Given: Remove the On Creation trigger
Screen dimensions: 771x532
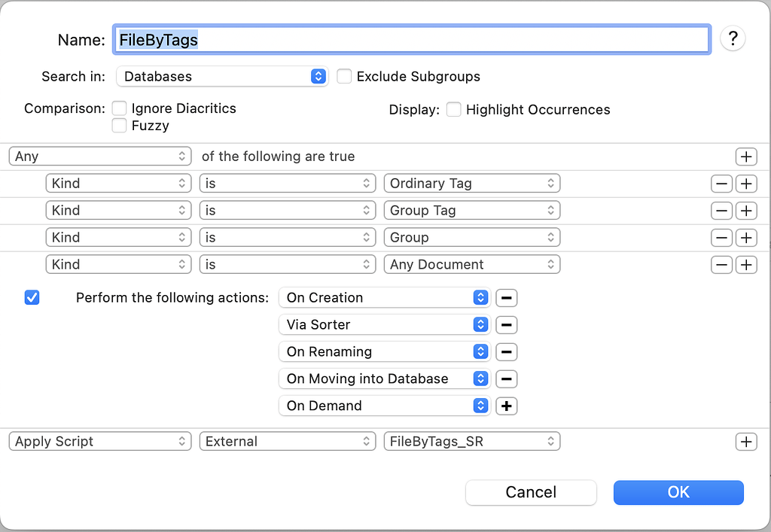Looking at the screenshot, I should click(506, 297).
